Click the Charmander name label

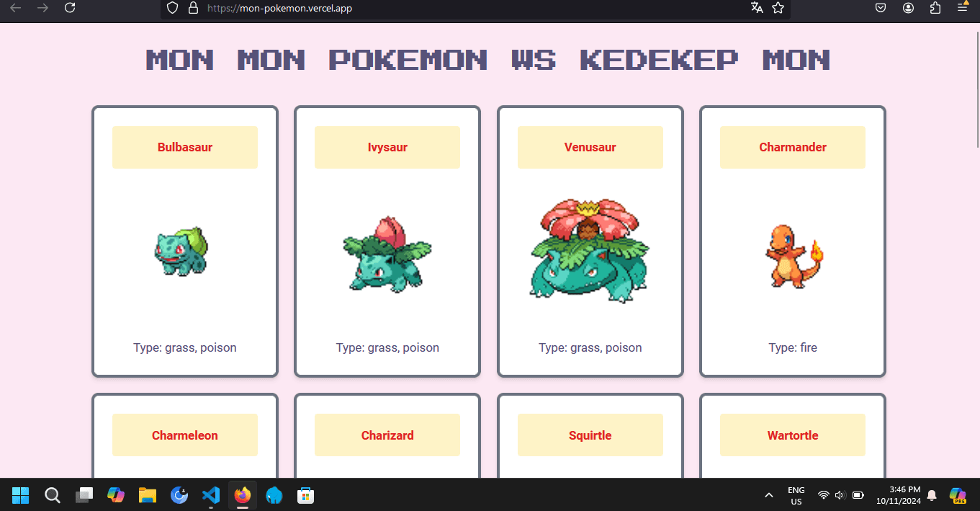pyautogui.click(x=793, y=147)
